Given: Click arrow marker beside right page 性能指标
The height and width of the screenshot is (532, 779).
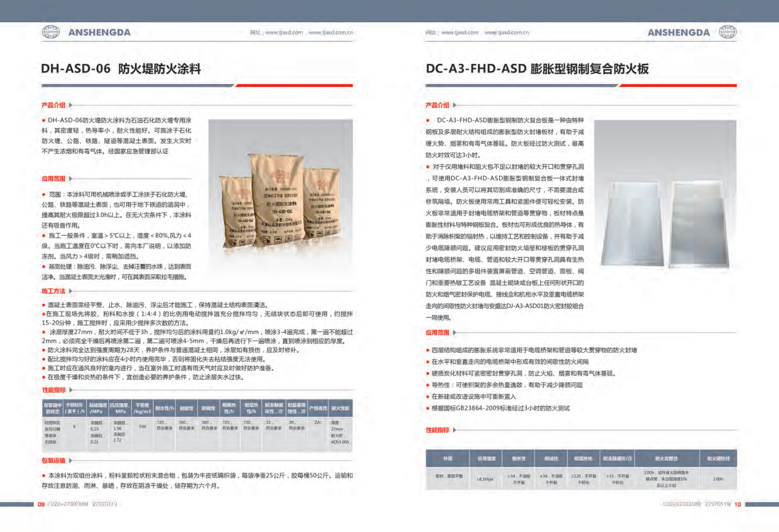Looking at the screenshot, I should [x=455, y=430].
